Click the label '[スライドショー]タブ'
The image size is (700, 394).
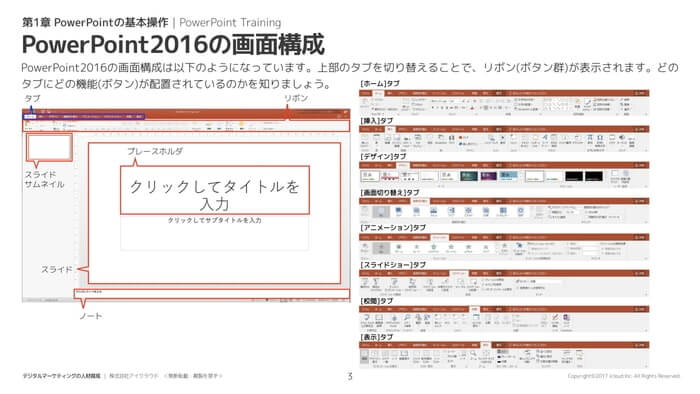click(x=393, y=265)
